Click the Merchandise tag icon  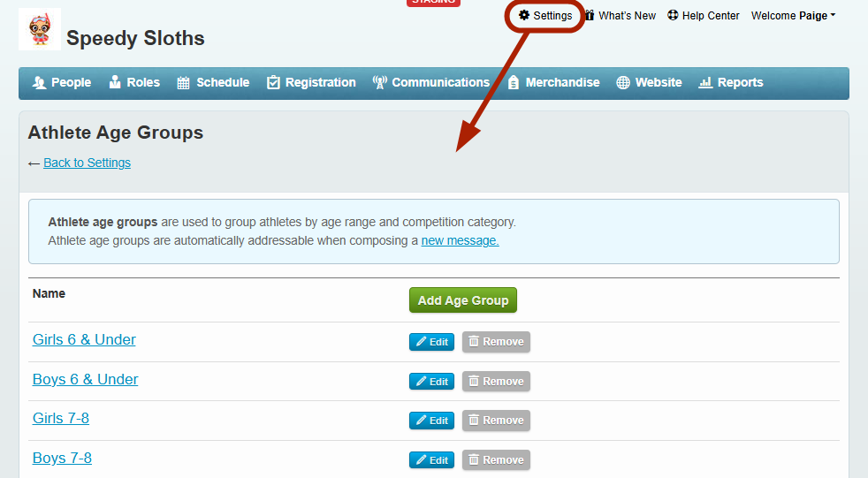514,82
